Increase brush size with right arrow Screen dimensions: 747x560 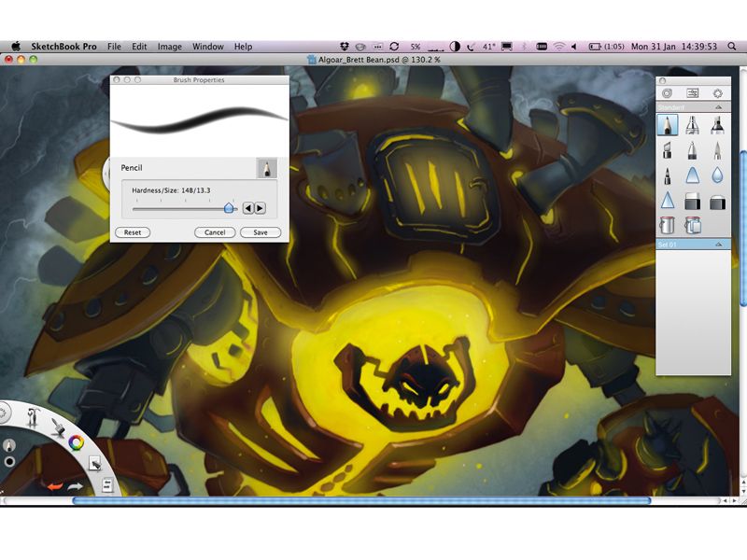[x=261, y=208]
